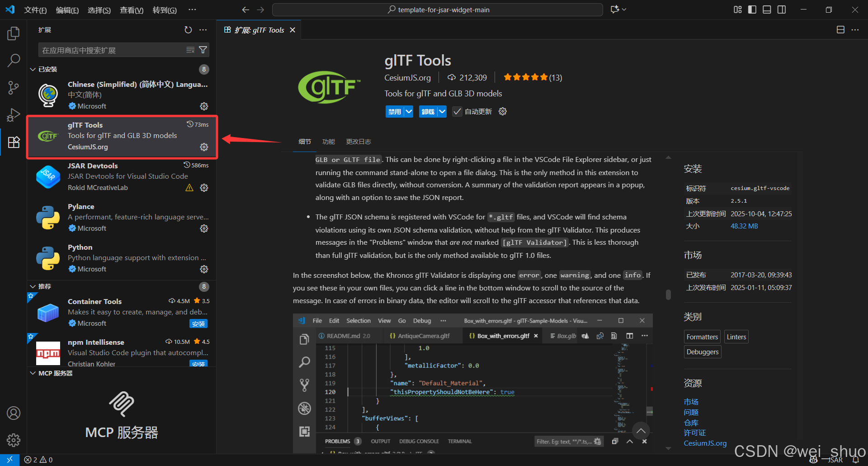Open the Go menu
This screenshot has width=868, height=466.
coord(165,10)
